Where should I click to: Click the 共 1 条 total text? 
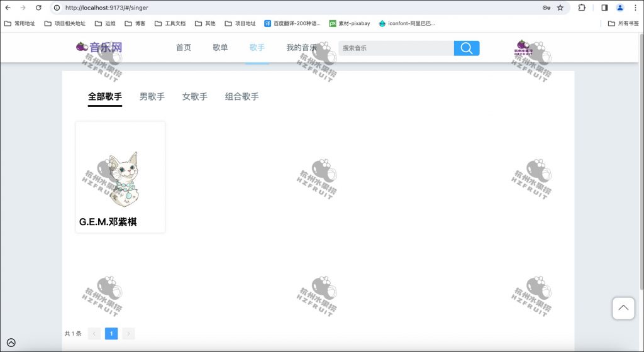(73, 334)
